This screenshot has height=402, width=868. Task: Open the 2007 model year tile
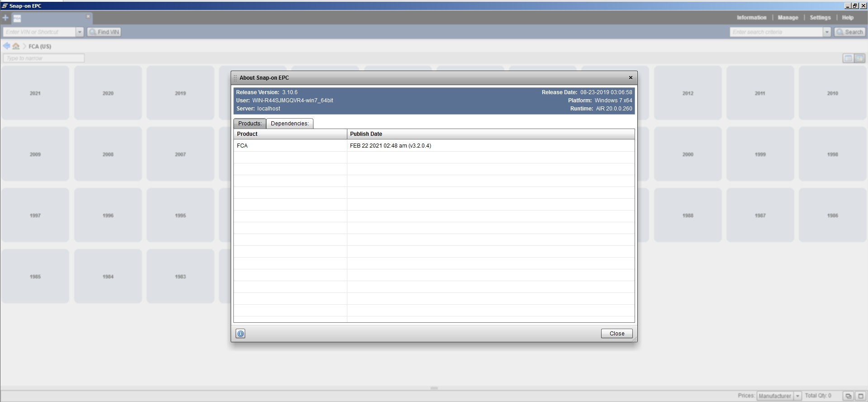(180, 154)
